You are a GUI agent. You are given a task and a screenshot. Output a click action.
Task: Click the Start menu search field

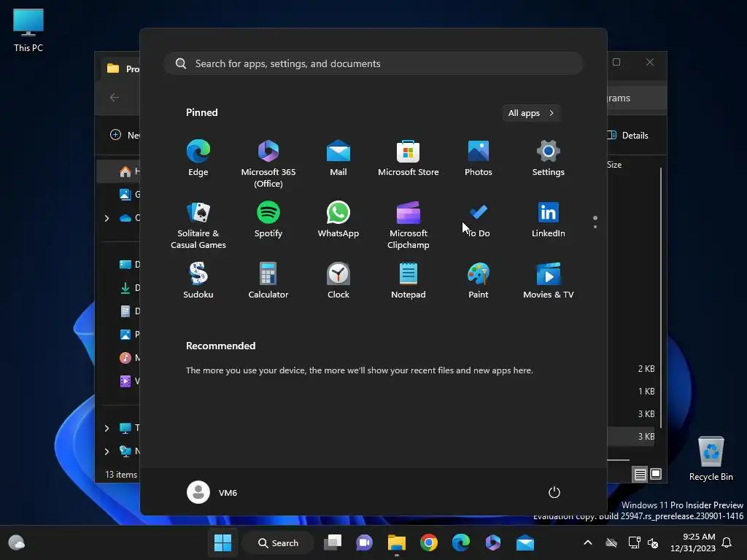[x=373, y=63]
